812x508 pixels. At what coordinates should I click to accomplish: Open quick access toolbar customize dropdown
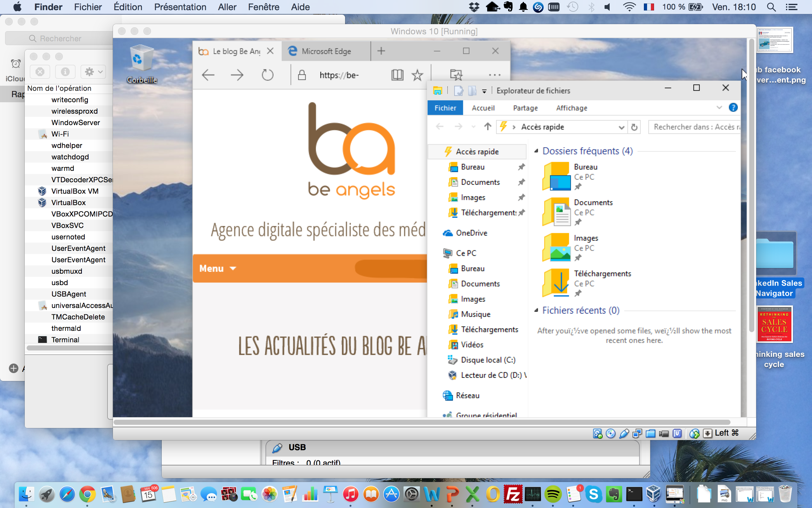click(484, 91)
